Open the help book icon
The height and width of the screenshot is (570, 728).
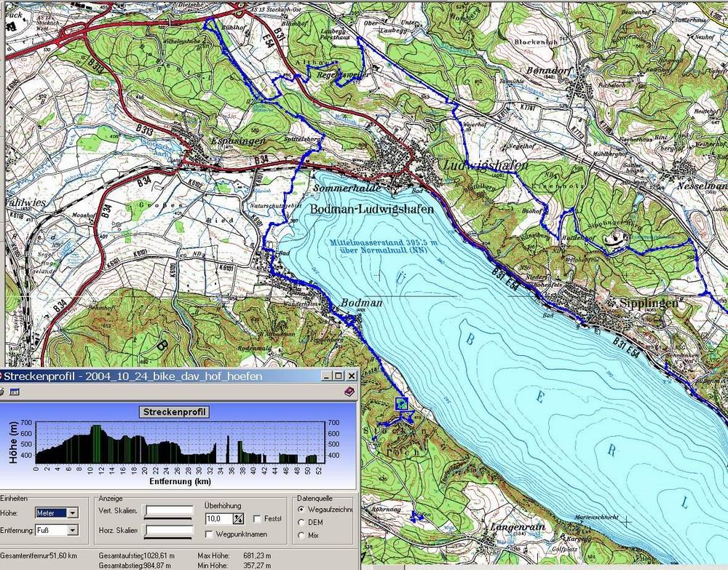348,392
